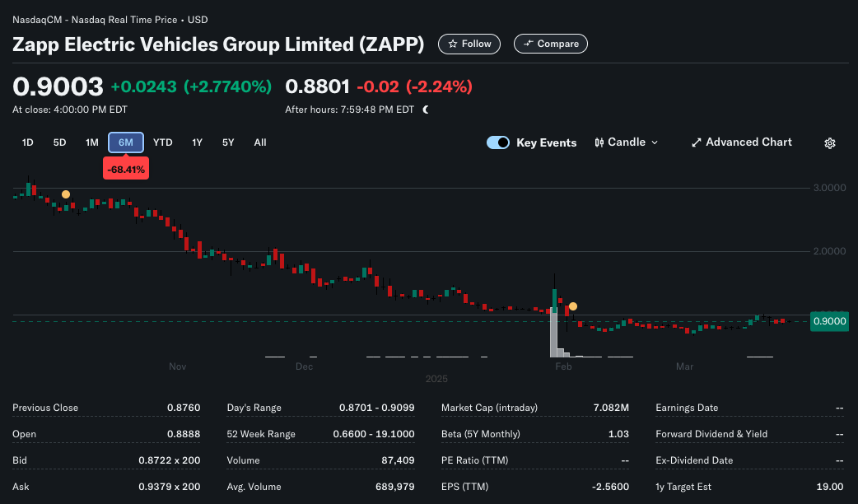Click the Ask value 0.9379 x 200
The height and width of the screenshot is (504, 858).
(x=169, y=487)
